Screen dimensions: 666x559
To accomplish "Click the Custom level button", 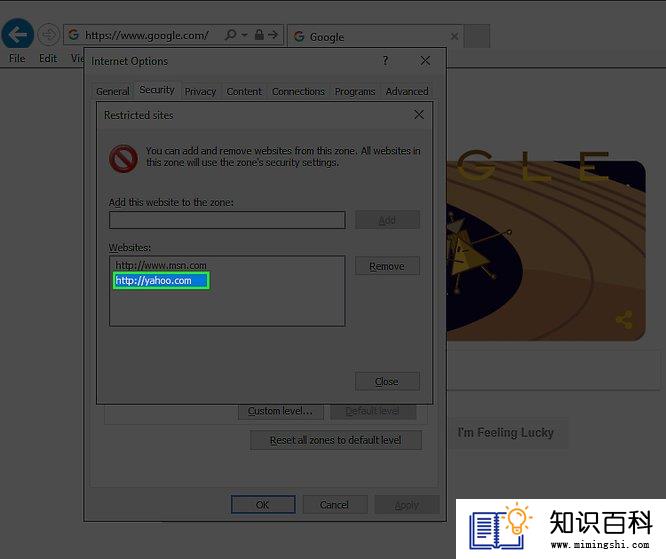I will point(281,411).
